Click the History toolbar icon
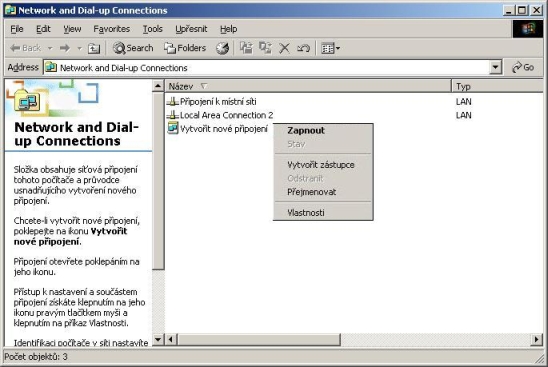 click(x=222, y=48)
